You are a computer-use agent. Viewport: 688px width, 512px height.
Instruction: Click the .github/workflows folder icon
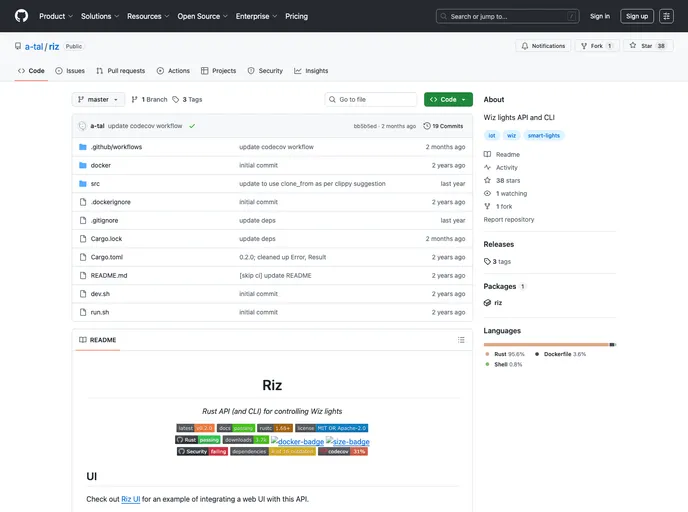(82, 147)
